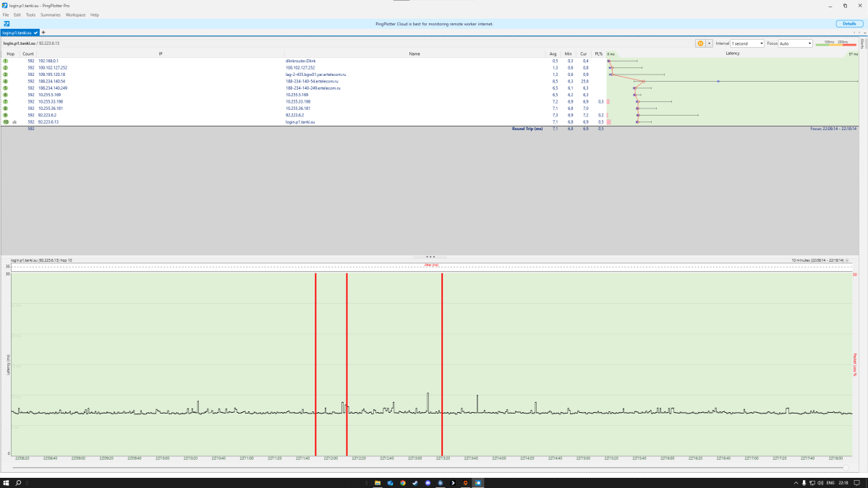This screenshot has width=868, height=488.
Task: Open the Workspace menu
Action: 75,14
